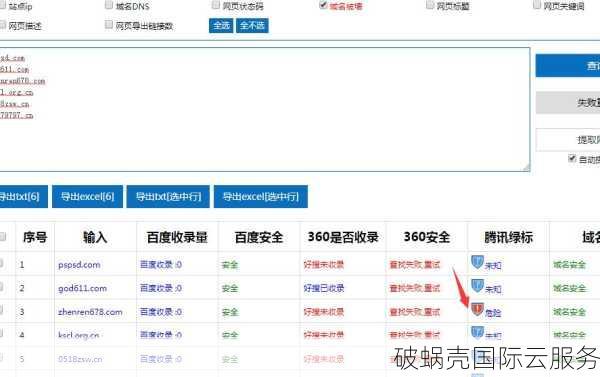Open the 0518zsw.cn link
The image size is (600, 377).
point(80,359)
